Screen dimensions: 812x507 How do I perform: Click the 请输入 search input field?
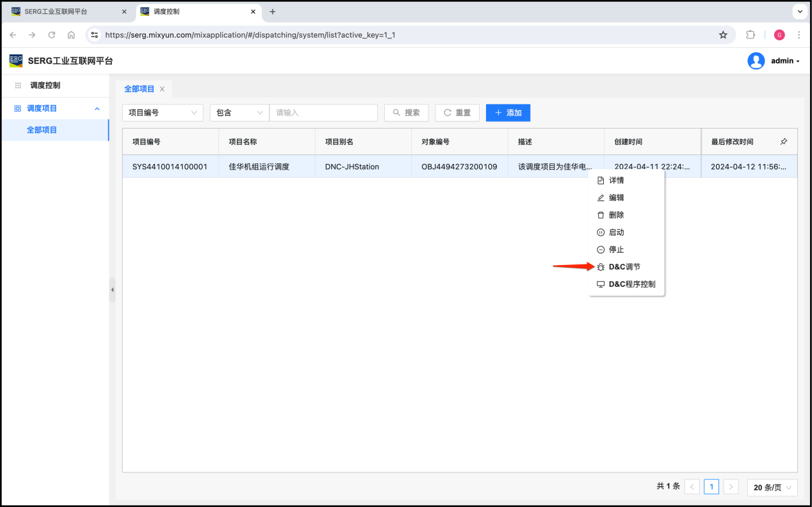[x=323, y=113]
